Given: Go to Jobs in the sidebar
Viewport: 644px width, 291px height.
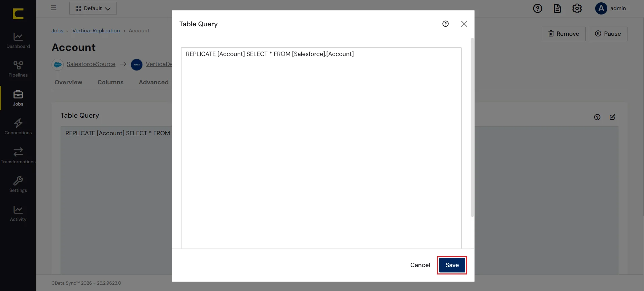Looking at the screenshot, I should [18, 98].
